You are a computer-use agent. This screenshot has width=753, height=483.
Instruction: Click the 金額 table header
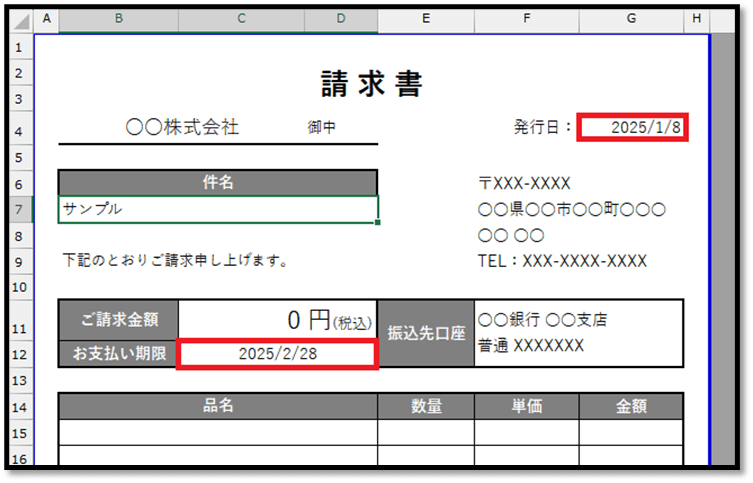[x=631, y=406]
